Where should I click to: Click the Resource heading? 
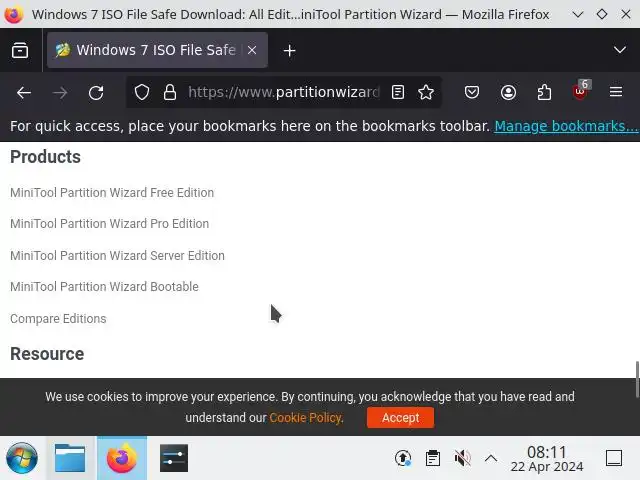coord(47,354)
